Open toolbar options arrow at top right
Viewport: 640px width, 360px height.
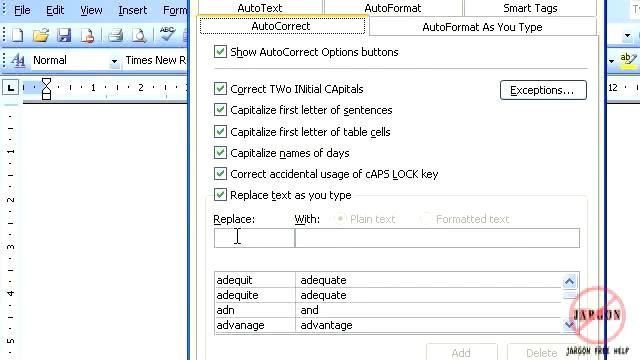[x=627, y=36]
